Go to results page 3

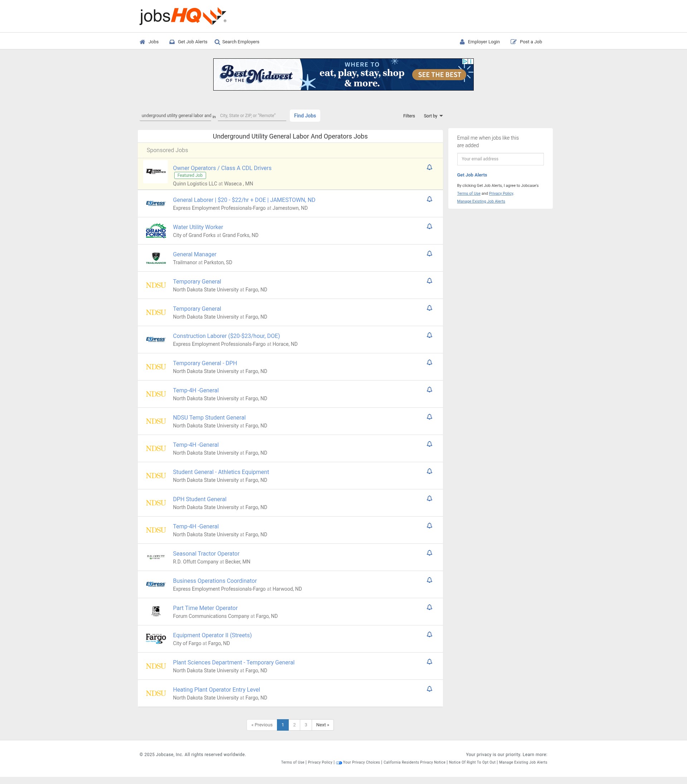[306, 725]
